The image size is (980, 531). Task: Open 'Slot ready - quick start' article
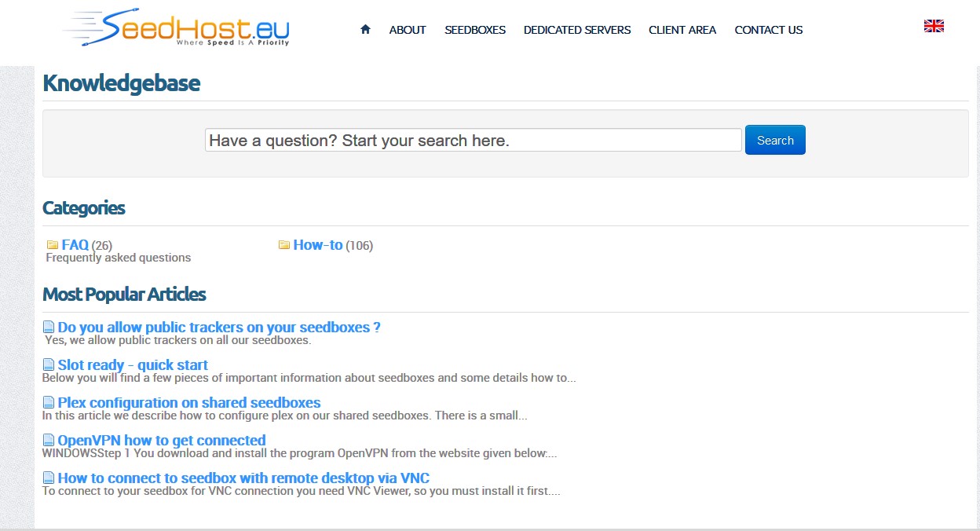(x=133, y=364)
